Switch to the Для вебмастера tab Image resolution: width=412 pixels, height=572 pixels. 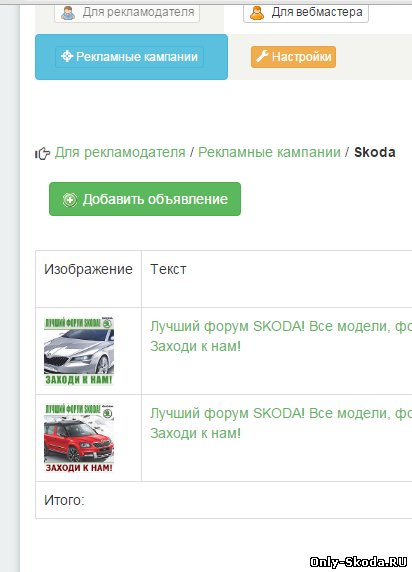[306, 13]
